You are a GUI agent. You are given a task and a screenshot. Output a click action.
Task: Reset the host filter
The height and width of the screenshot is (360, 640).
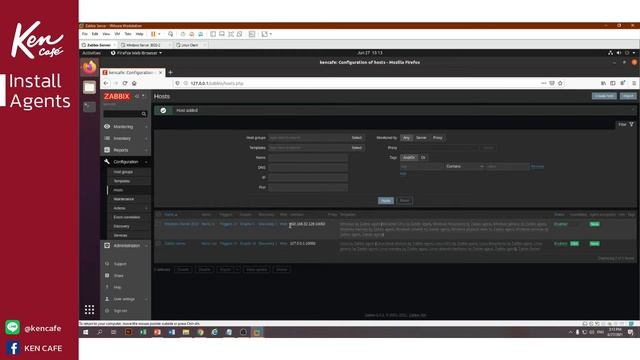[404, 201]
